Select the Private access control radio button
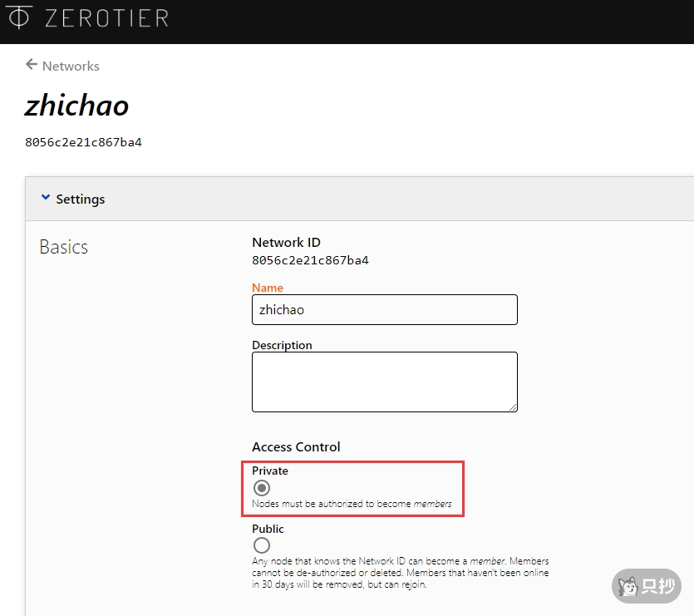694x616 pixels. (262, 488)
